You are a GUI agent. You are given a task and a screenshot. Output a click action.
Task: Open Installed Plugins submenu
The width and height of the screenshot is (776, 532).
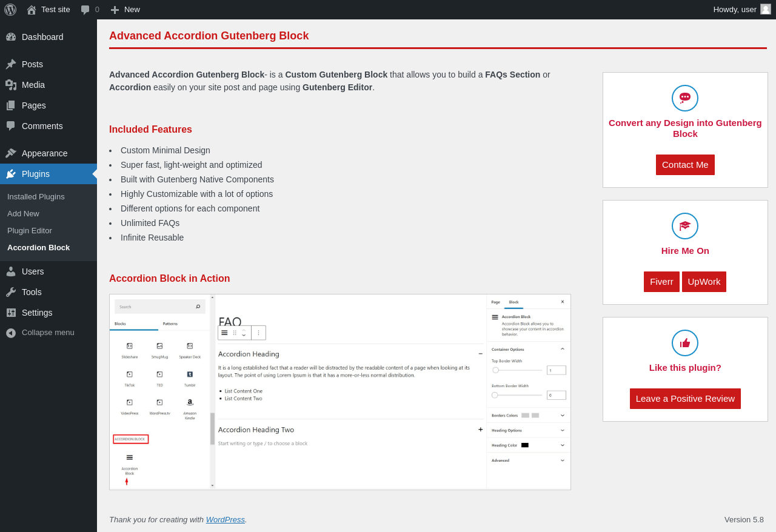coord(36,196)
